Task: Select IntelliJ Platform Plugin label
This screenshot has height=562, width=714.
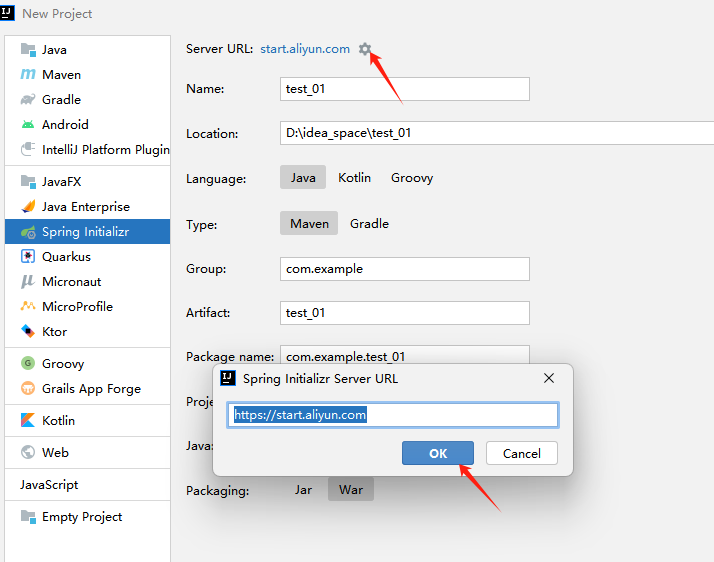Action: click(x=106, y=149)
